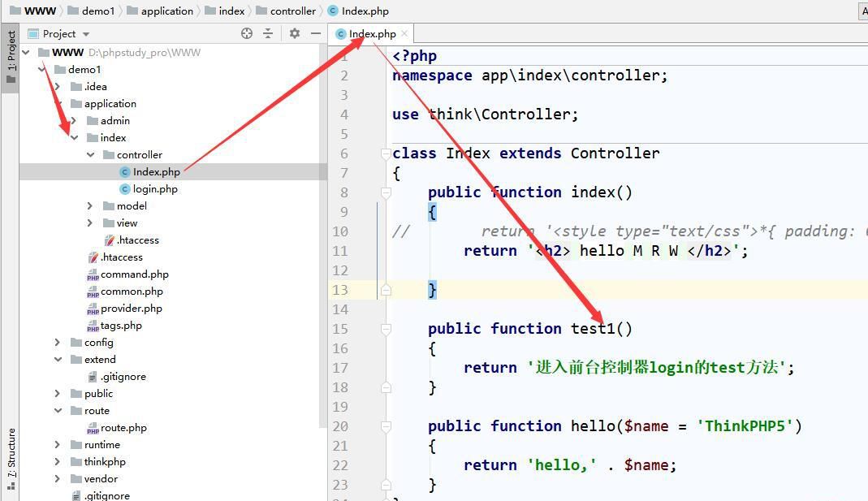Viewport: 868px width, 501px height.
Task: Select .htaccess under index folder
Action: point(137,240)
